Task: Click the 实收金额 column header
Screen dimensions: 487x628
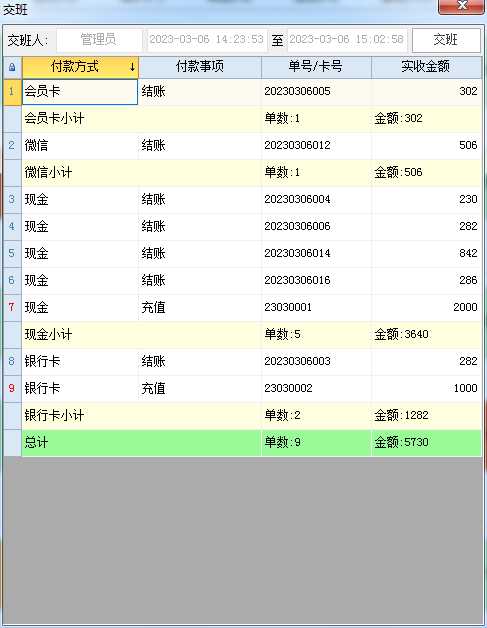Action: click(426, 67)
